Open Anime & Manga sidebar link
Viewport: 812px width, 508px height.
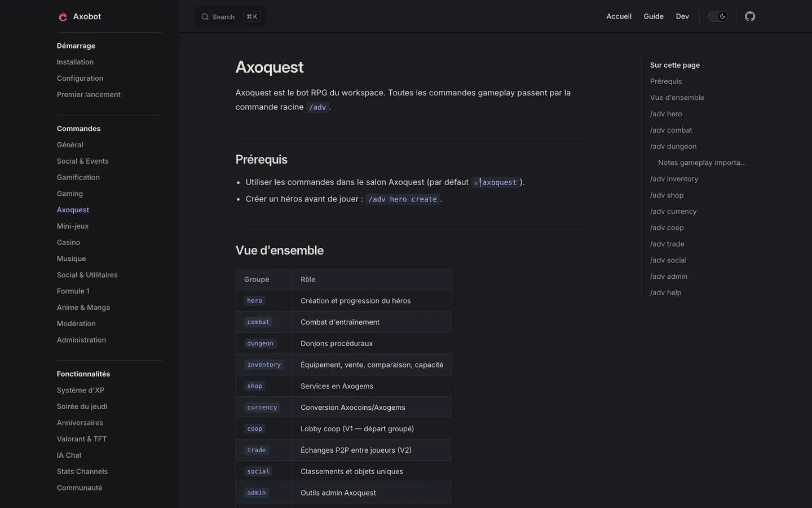point(83,308)
